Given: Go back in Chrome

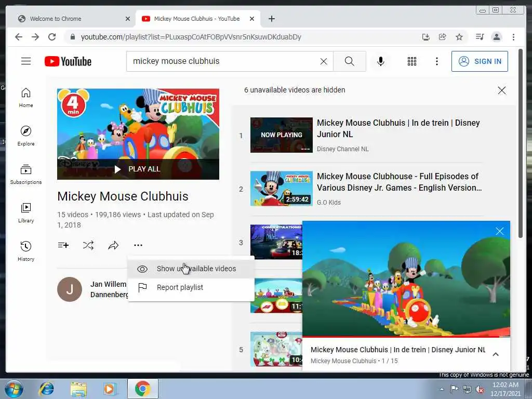Looking at the screenshot, I should (19, 37).
